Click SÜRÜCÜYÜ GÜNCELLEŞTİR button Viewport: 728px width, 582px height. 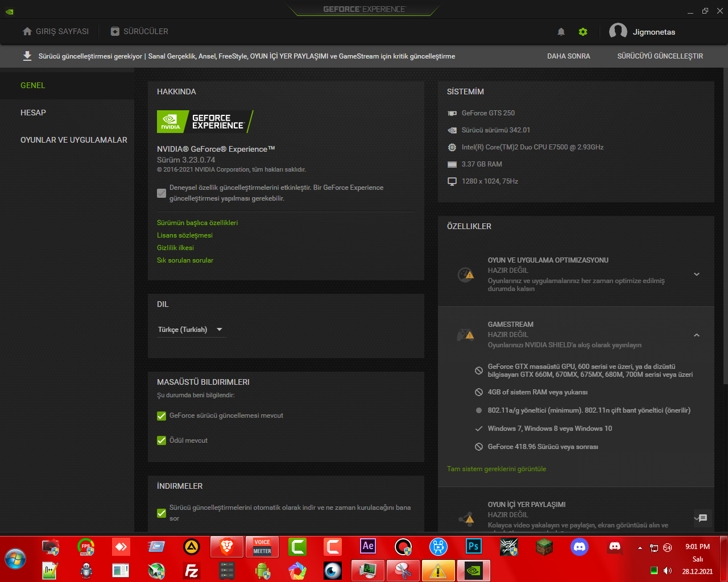click(x=660, y=56)
